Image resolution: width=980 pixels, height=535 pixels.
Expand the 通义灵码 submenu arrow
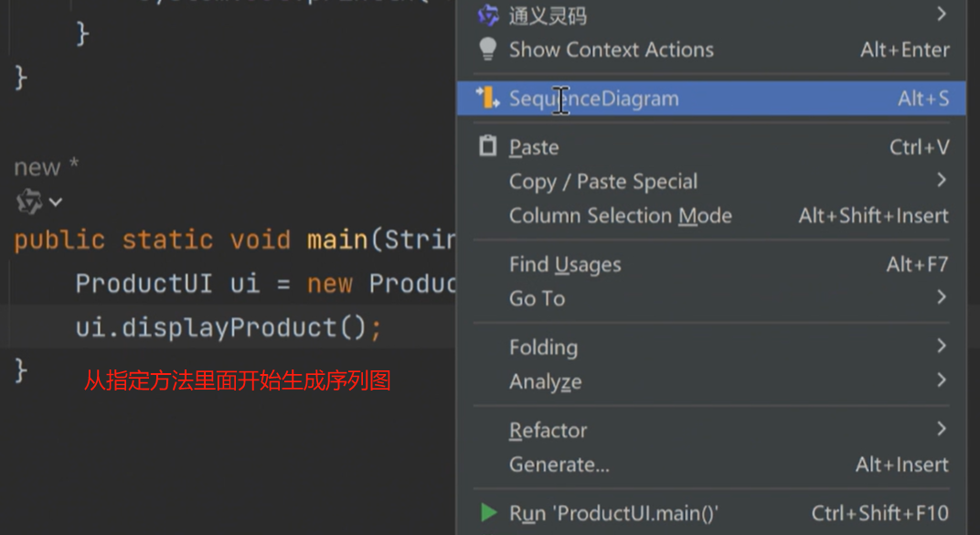(x=942, y=15)
